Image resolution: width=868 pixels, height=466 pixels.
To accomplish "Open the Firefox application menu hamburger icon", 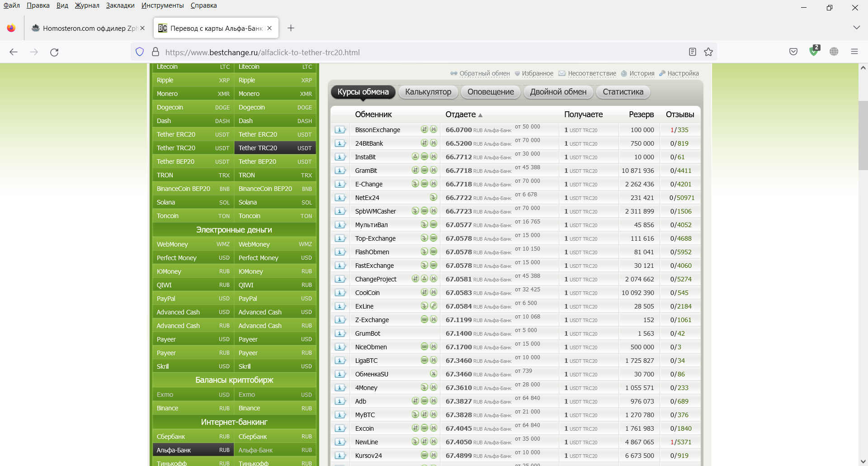I will pos(854,52).
